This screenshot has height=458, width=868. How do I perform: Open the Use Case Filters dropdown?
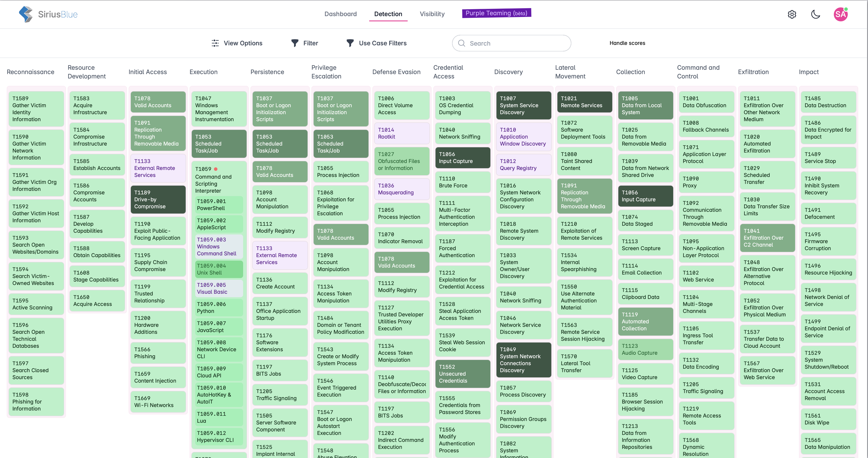pos(382,43)
